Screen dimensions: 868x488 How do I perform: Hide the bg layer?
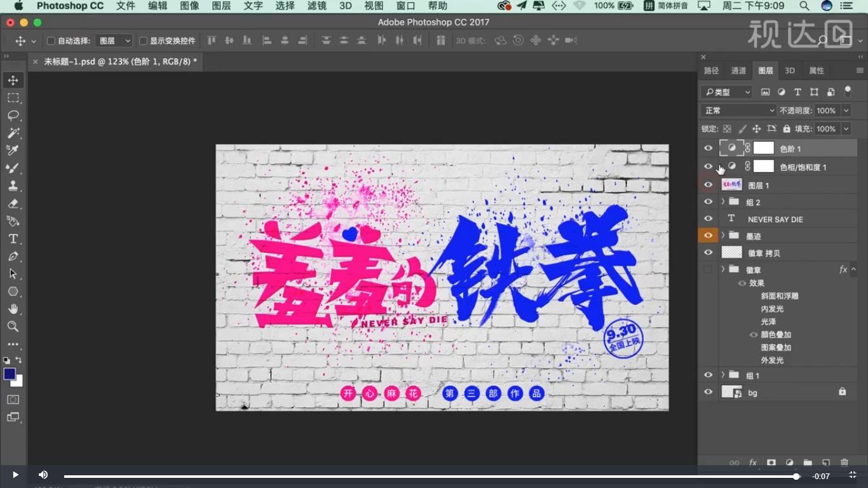coord(709,392)
